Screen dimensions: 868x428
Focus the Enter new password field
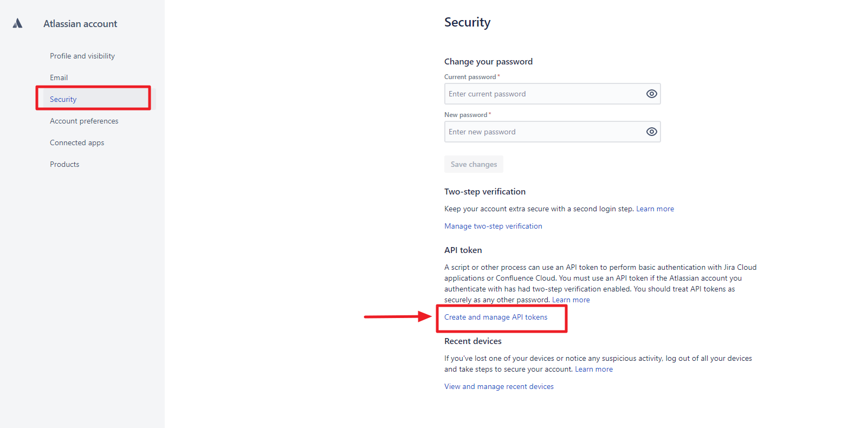542,132
